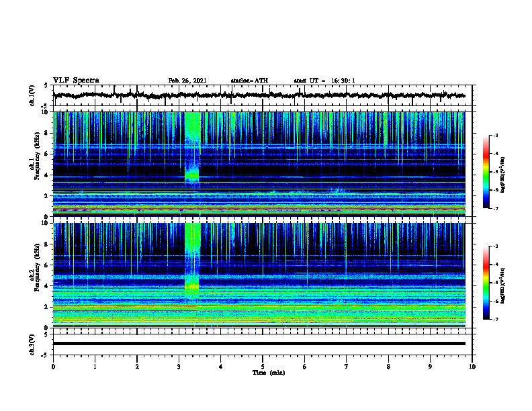
Task: Click the 'ch.1(V)' axis label at top
Action: 32,95
